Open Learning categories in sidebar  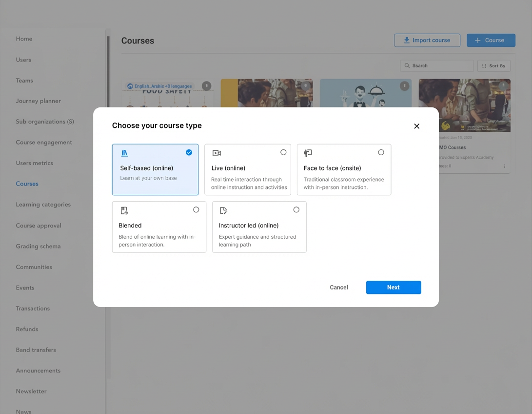pyautogui.click(x=43, y=205)
